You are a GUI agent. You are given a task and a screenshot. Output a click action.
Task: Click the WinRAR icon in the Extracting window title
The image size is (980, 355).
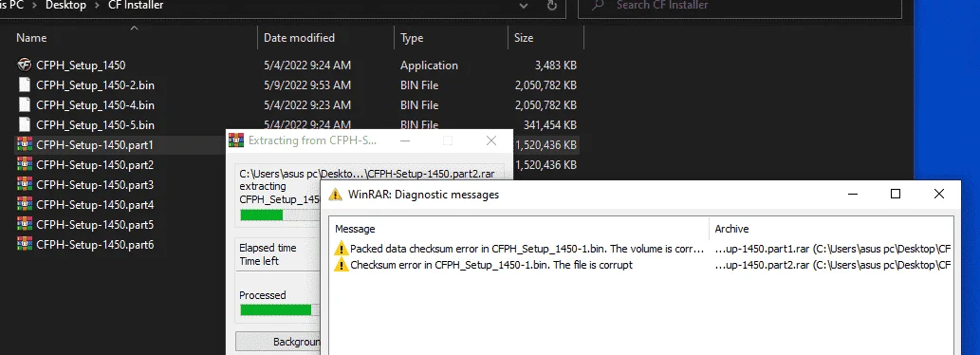236,140
